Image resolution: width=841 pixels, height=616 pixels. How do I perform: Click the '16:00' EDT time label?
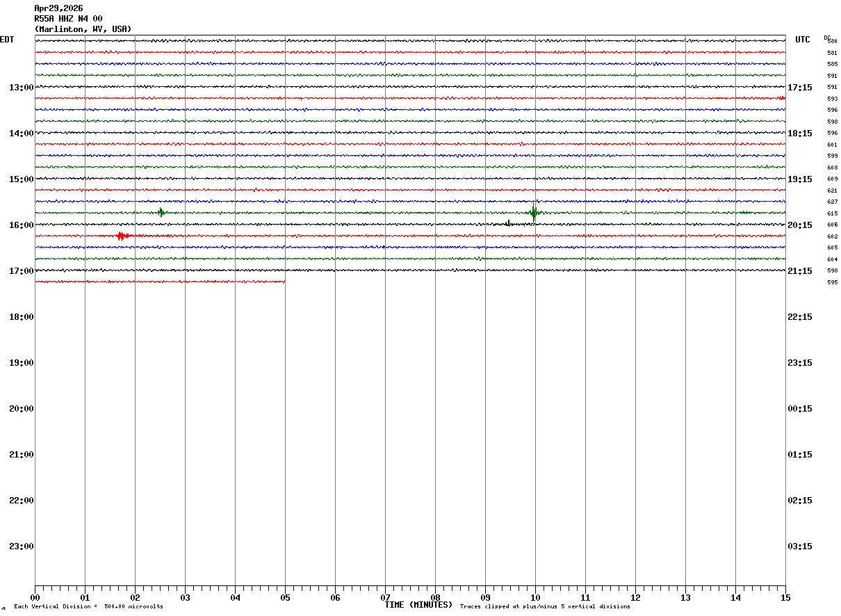tap(21, 225)
